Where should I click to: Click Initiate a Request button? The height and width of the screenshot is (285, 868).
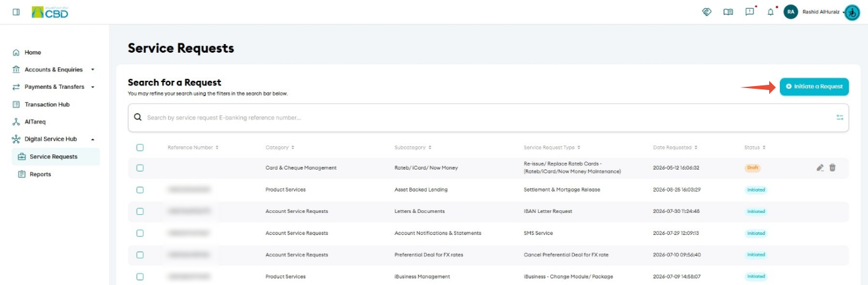coord(814,87)
